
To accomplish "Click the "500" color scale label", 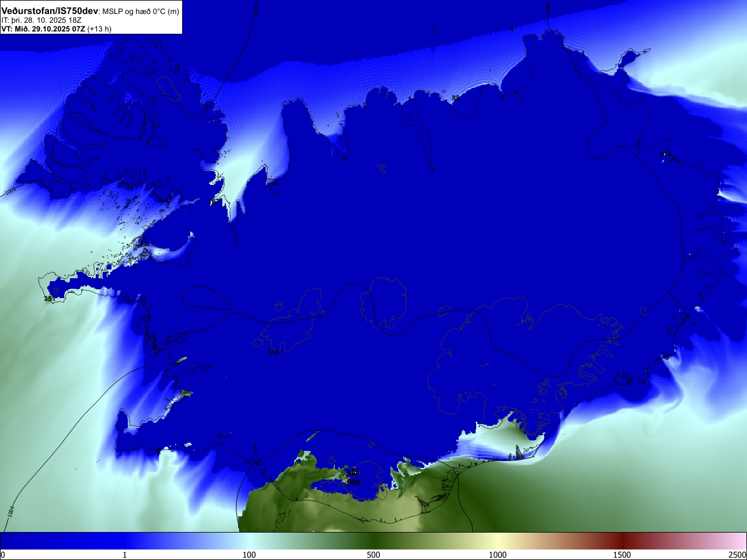I will click(x=373, y=555).
